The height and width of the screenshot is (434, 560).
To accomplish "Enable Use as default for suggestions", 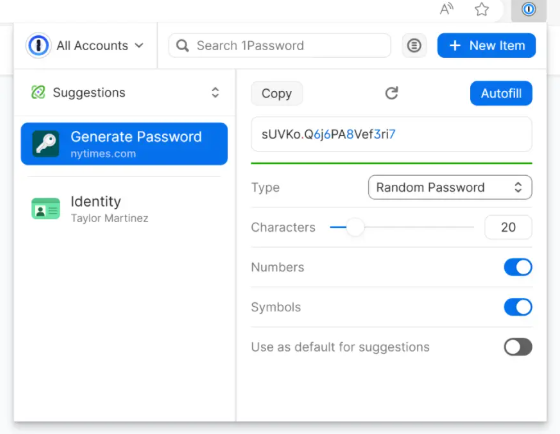I will click(x=518, y=347).
